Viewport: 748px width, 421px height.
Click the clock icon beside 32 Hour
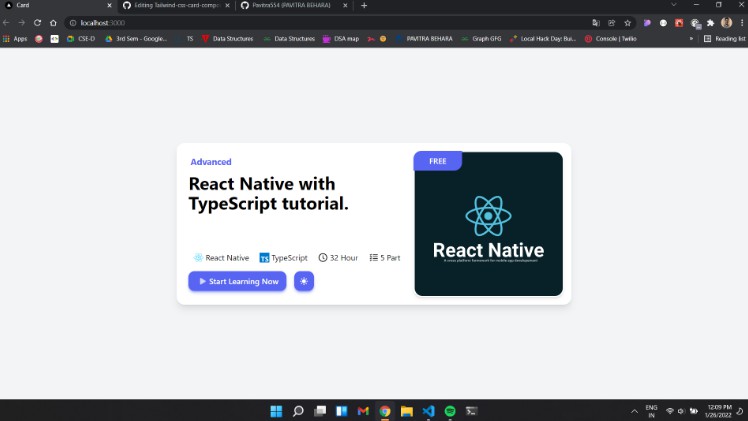pos(323,257)
